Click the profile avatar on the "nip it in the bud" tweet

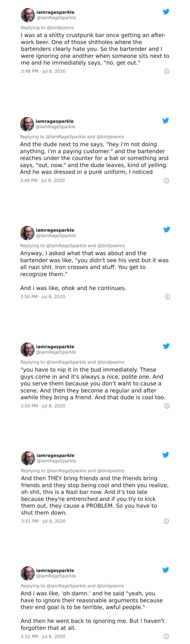pyautogui.click(x=27, y=349)
